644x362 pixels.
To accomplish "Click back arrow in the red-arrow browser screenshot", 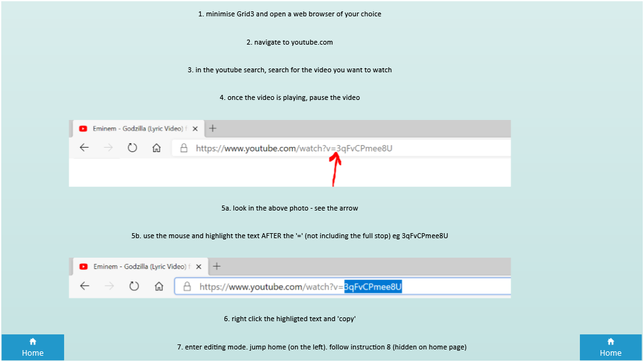I will click(84, 148).
